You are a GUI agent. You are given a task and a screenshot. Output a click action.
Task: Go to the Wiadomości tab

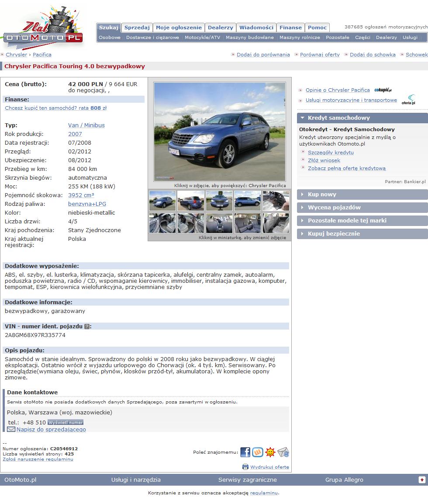coord(256,28)
